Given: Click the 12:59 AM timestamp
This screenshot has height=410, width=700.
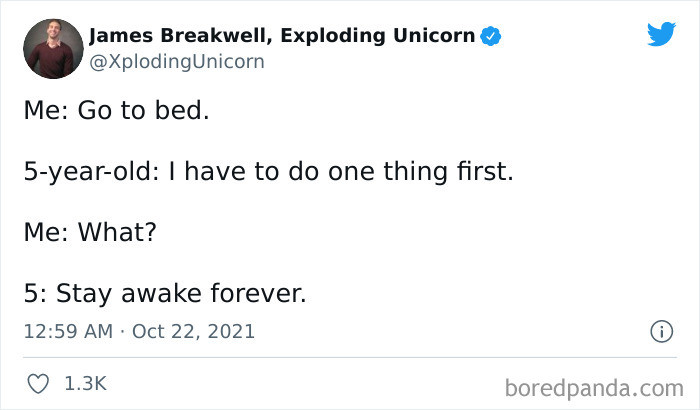Looking at the screenshot, I should click(65, 331).
